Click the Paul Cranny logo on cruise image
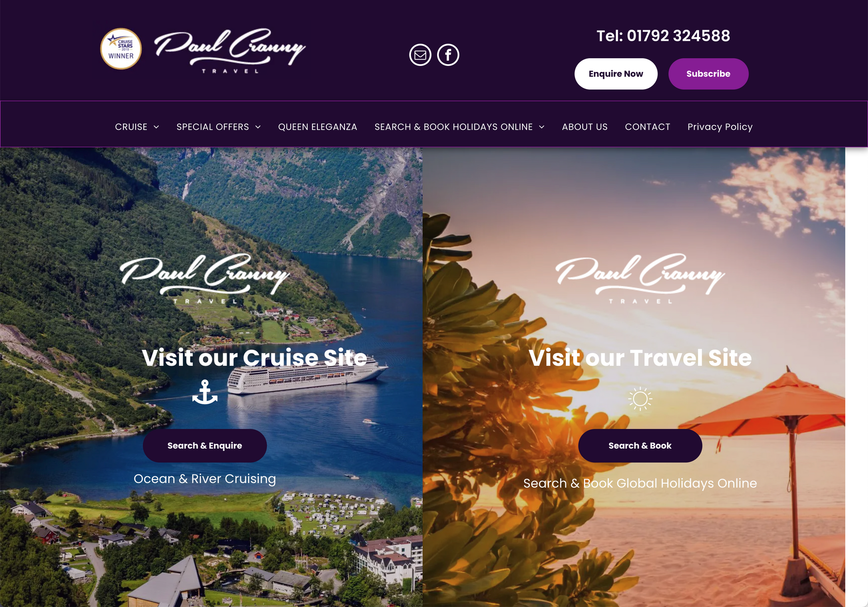 (x=204, y=278)
